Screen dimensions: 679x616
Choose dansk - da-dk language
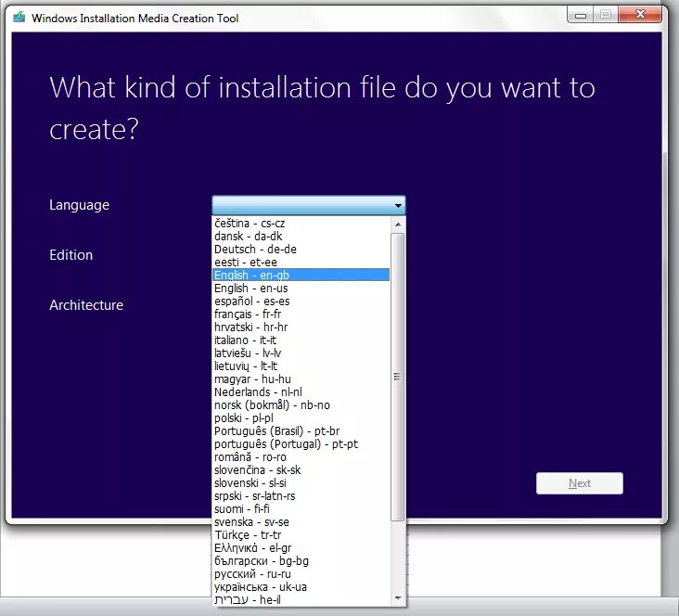(301, 236)
